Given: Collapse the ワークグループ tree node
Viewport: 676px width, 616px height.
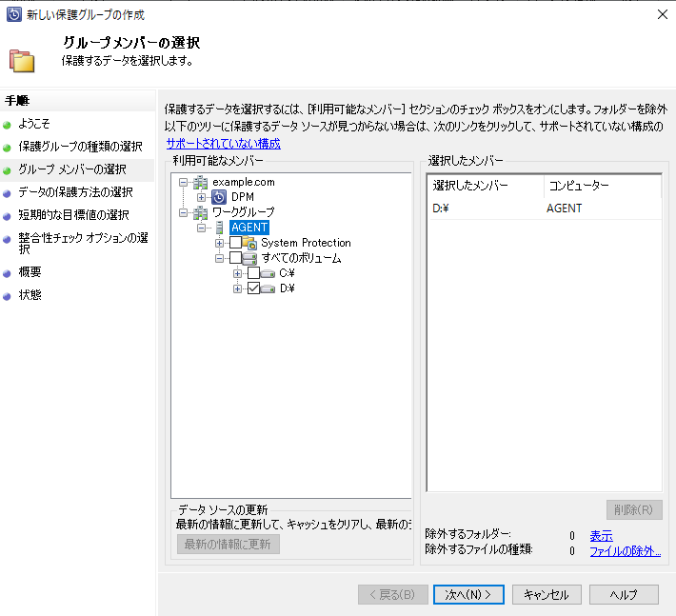Looking at the screenshot, I should [183, 212].
